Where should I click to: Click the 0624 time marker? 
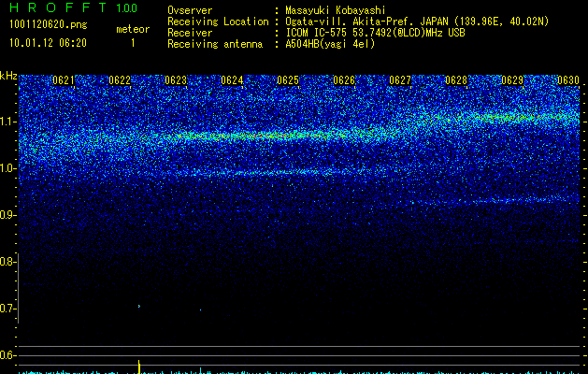click(232, 80)
